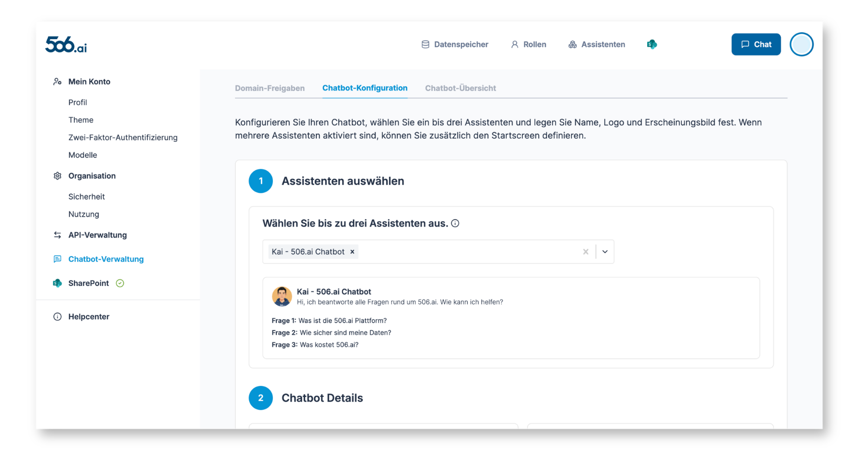Open Rollen in the top navigation
Screen dimensions: 868x463
[529, 44]
